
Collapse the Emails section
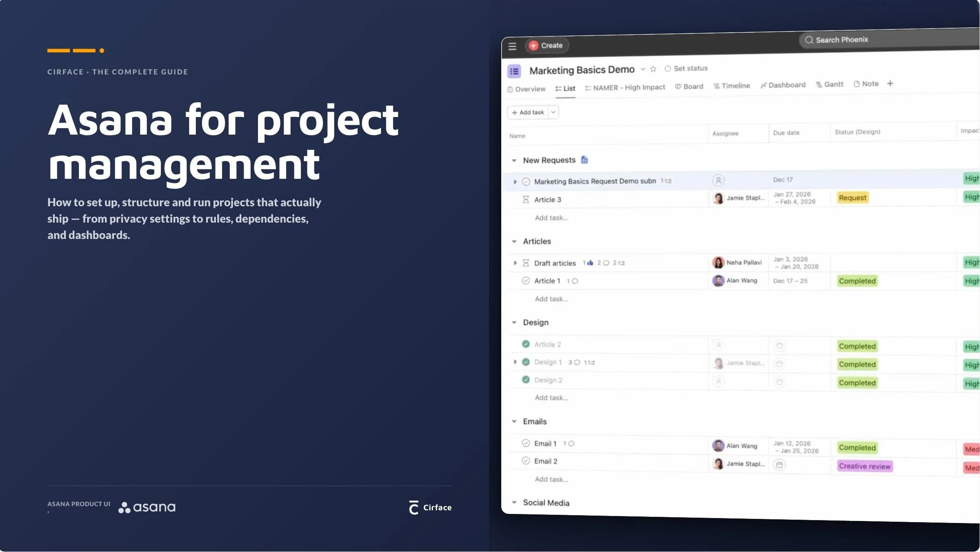(514, 421)
